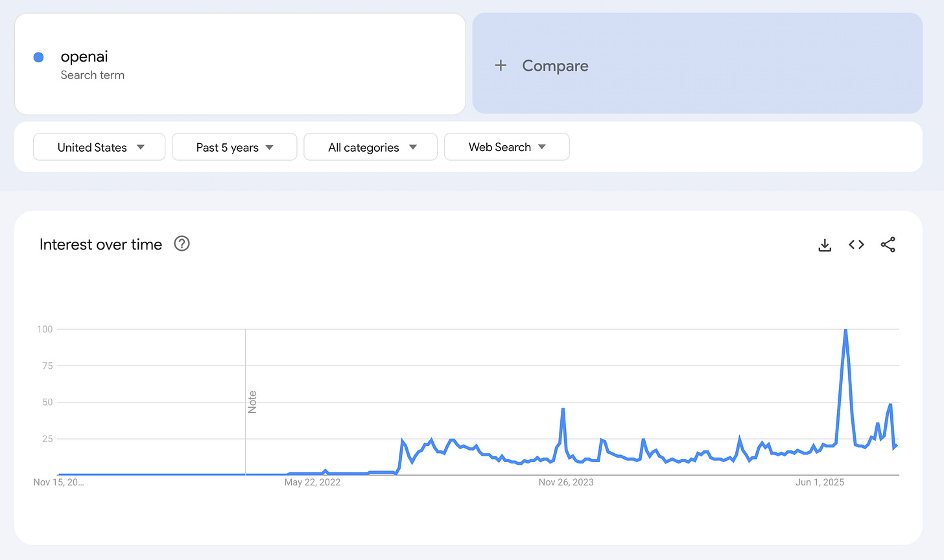The height and width of the screenshot is (560, 944).
Task: Click the share network icon at top right
Action: coord(888,244)
